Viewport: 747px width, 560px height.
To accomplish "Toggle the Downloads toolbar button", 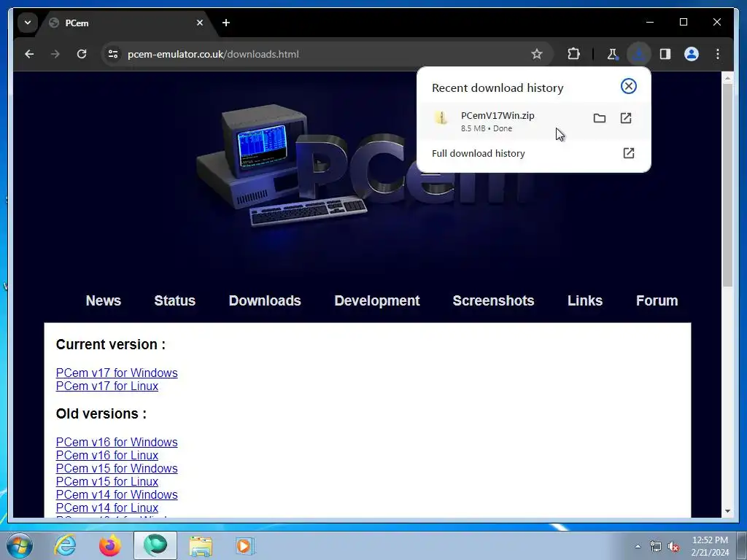I will coord(638,54).
